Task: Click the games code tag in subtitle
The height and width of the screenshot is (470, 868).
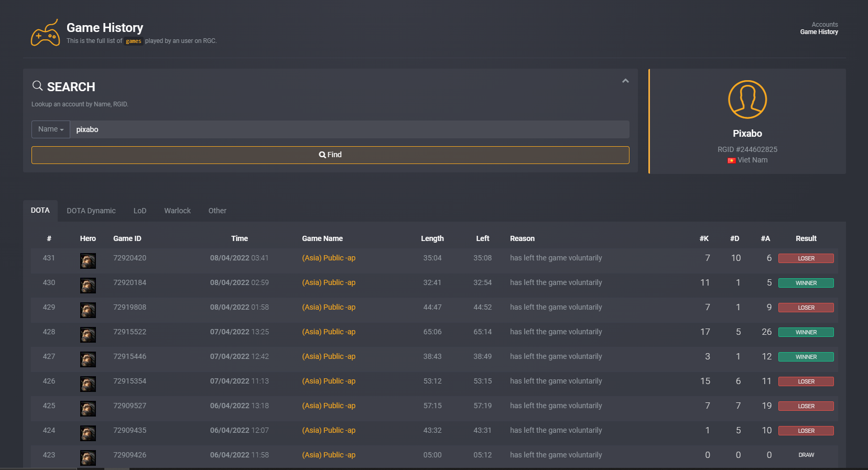Action: point(134,41)
